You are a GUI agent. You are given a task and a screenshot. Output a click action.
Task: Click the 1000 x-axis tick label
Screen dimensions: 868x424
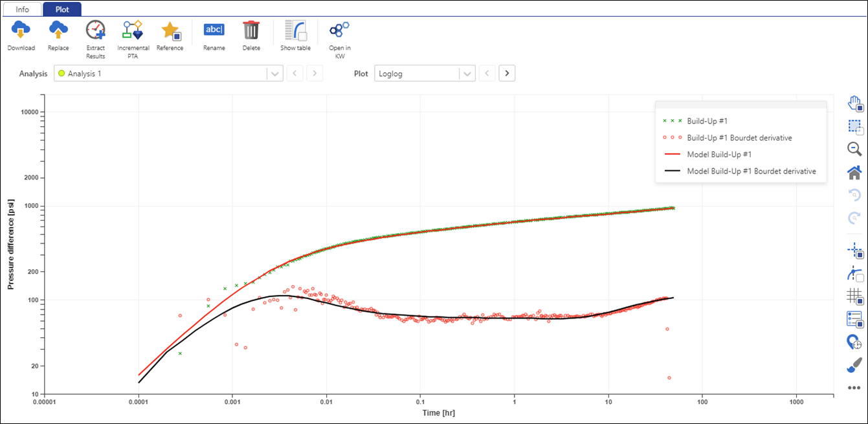coord(796,402)
